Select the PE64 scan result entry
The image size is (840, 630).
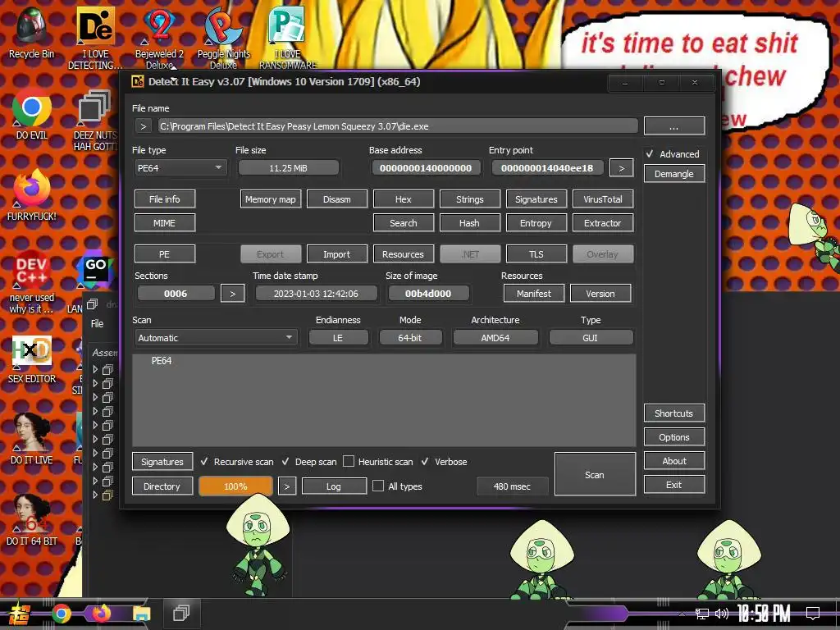tap(162, 361)
